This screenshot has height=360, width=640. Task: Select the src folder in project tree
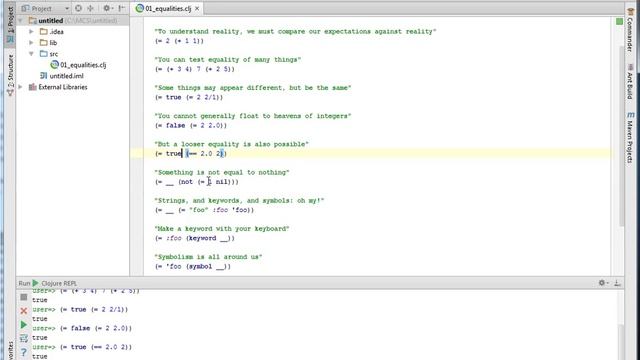coord(49,53)
